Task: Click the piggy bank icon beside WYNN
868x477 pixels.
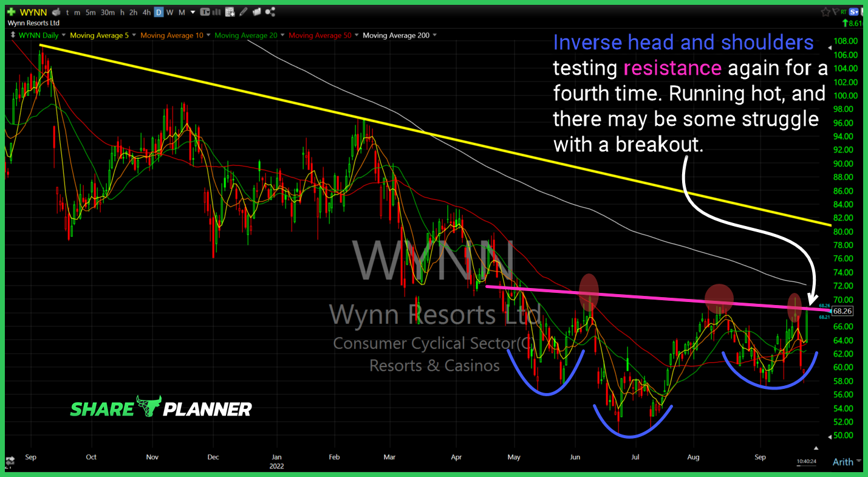Action: point(56,12)
